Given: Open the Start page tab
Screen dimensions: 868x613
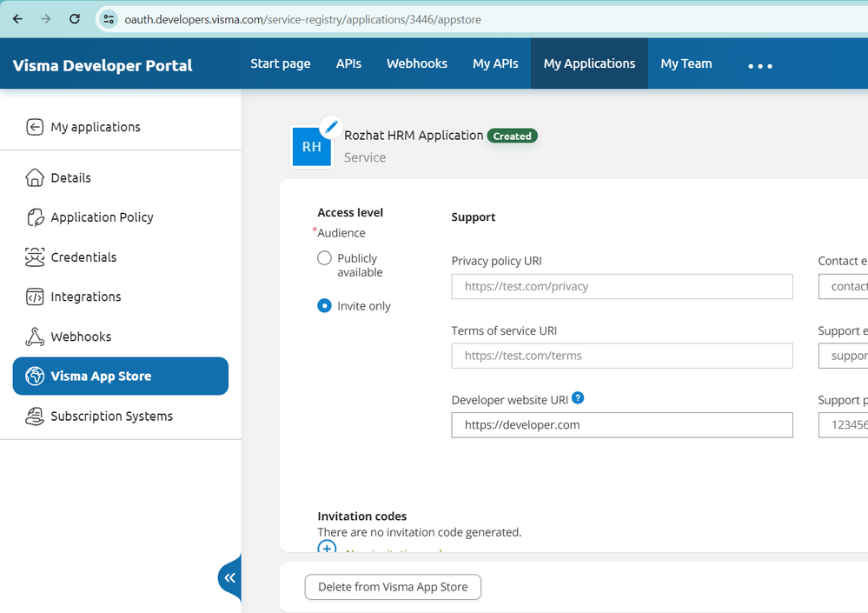Looking at the screenshot, I should coord(280,63).
